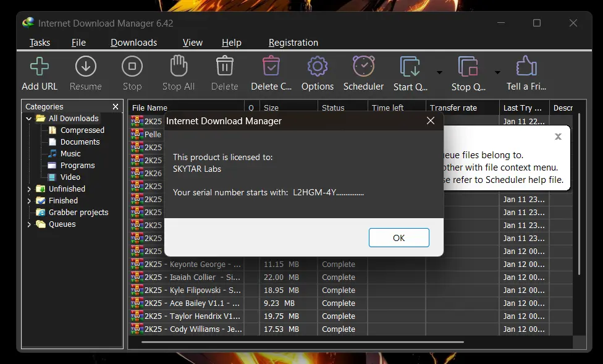Sort by Time left column header

click(397, 108)
